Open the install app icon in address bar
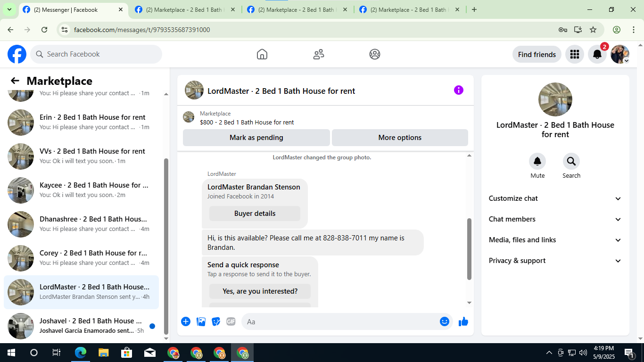Viewport: 644px width, 362px height. [578, 30]
